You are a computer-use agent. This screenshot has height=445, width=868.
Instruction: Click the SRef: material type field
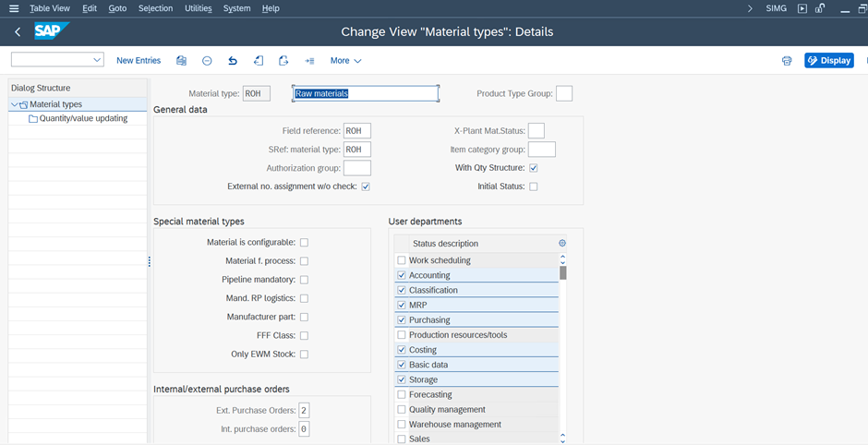(x=357, y=150)
